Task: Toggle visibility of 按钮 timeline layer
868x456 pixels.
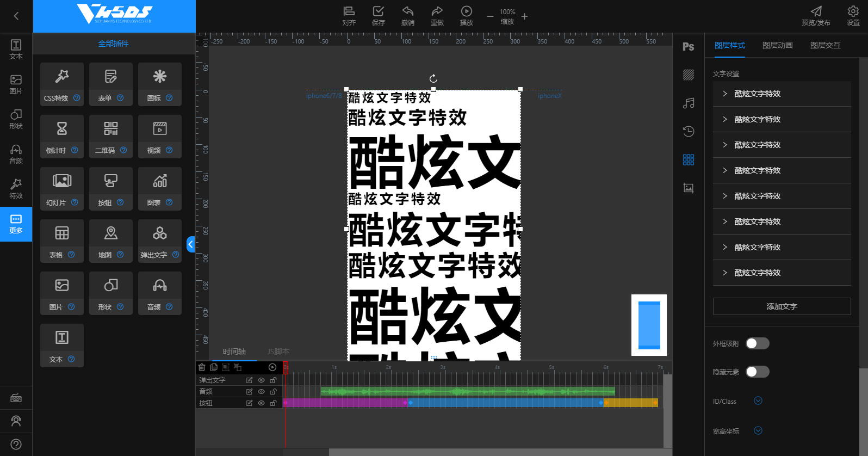Action: [x=261, y=403]
